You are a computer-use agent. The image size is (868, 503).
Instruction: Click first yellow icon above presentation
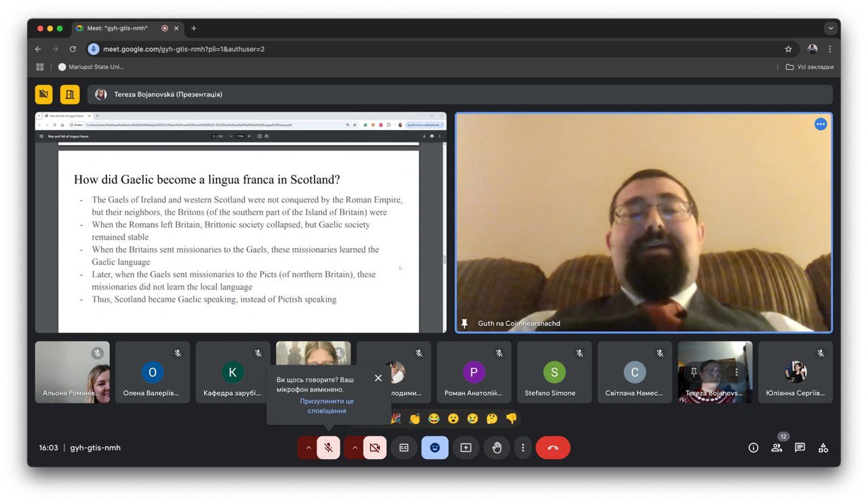(45, 94)
